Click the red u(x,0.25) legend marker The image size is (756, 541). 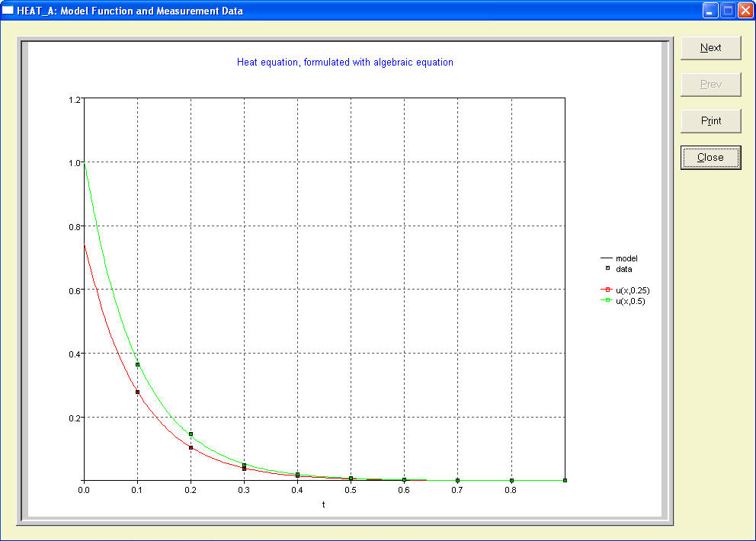(607, 290)
